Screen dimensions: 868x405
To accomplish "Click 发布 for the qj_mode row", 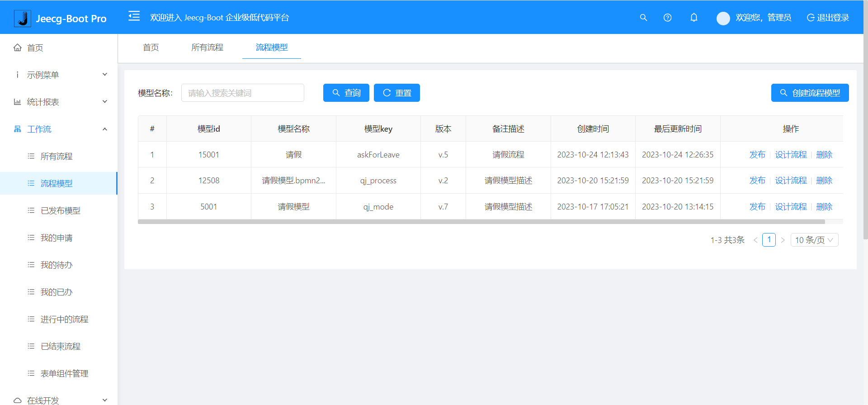I will 758,207.
